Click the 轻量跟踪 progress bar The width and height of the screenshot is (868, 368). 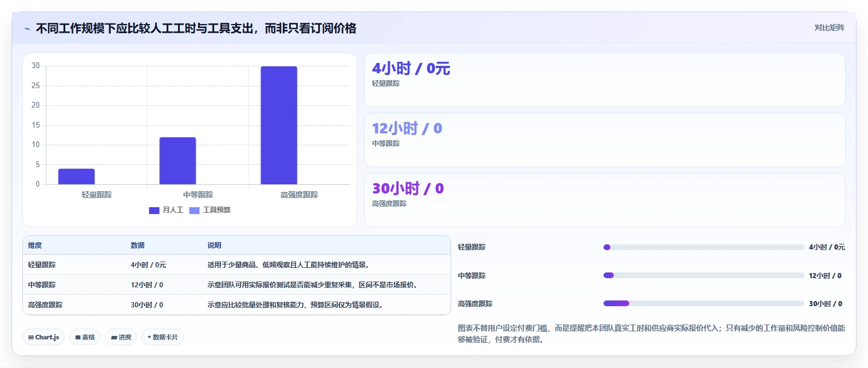point(704,247)
